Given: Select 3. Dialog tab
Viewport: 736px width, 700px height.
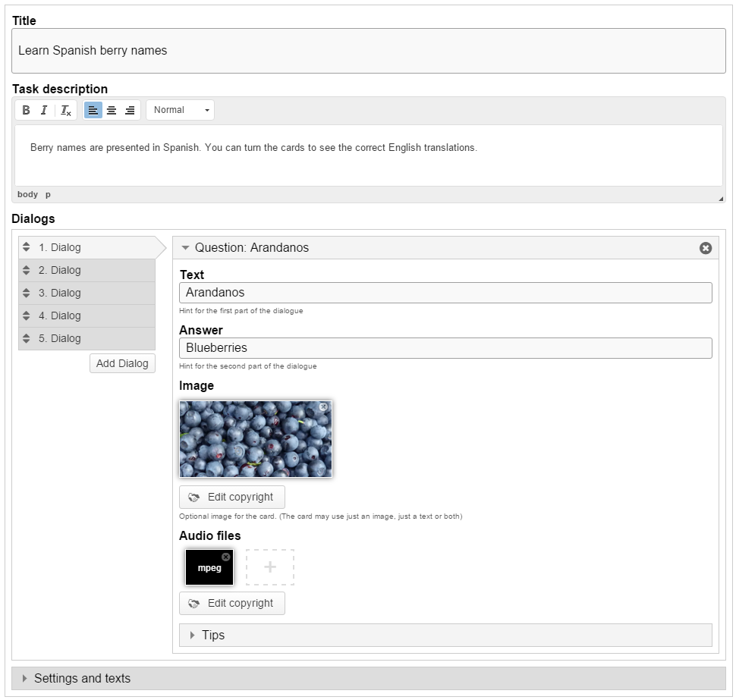Looking at the screenshot, I should click(x=86, y=293).
